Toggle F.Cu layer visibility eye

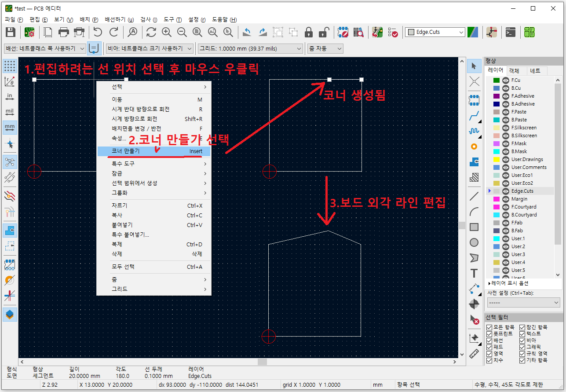506,80
